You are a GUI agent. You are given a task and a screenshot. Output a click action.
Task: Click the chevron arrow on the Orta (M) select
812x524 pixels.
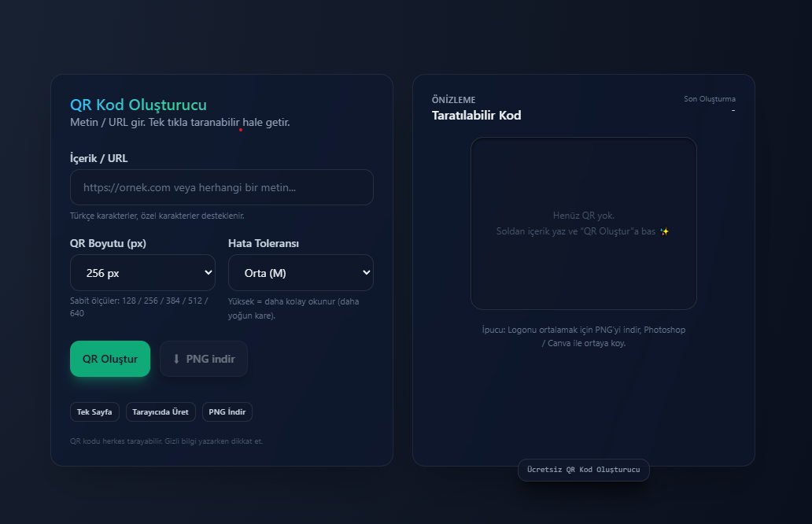(x=365, y=273)
